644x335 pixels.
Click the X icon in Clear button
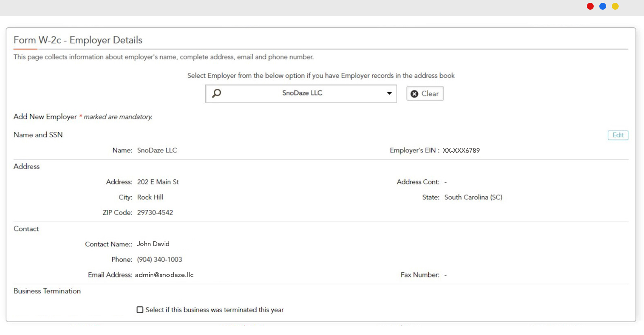click(414, 94)
